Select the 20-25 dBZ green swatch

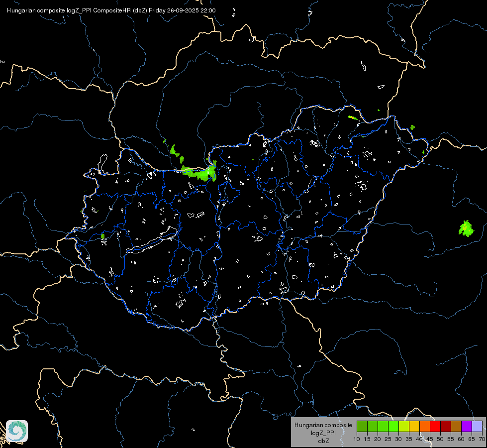tap(383, 426)
